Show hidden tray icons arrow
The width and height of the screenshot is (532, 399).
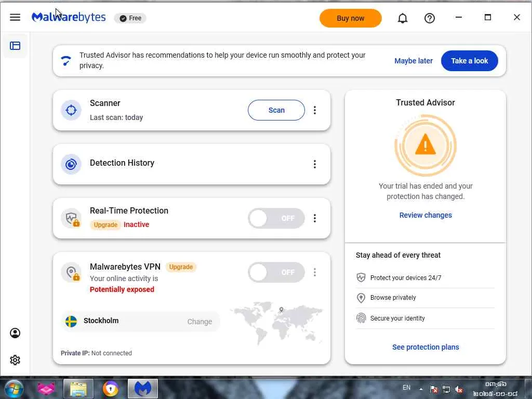click(421, 389)
